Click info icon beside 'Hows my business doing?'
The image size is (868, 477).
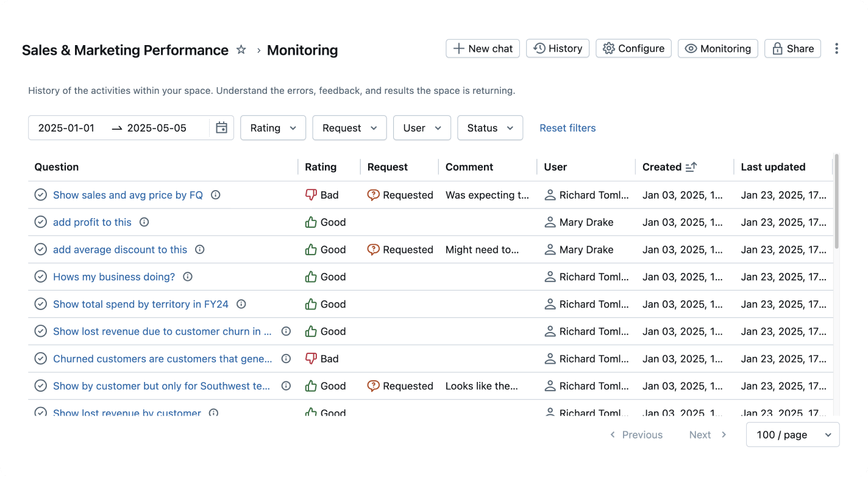tap(188, 277)
